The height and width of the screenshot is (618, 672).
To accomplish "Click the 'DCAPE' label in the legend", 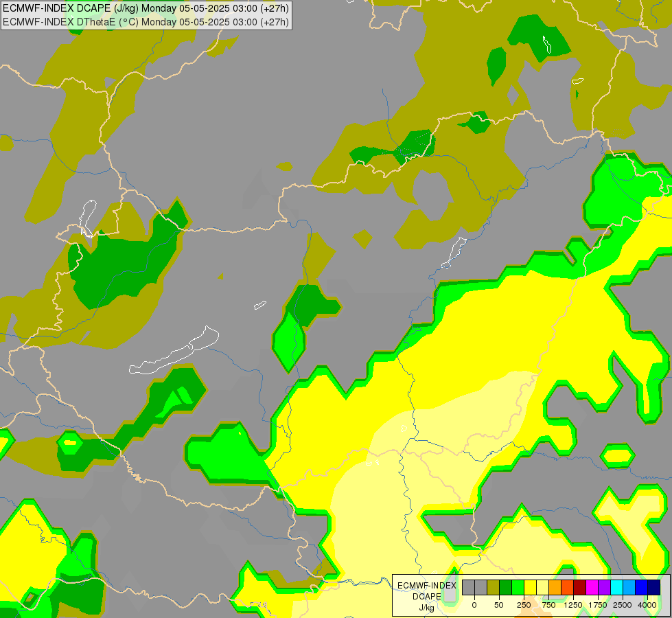I will pyautogui.click(x=426, y=597).
